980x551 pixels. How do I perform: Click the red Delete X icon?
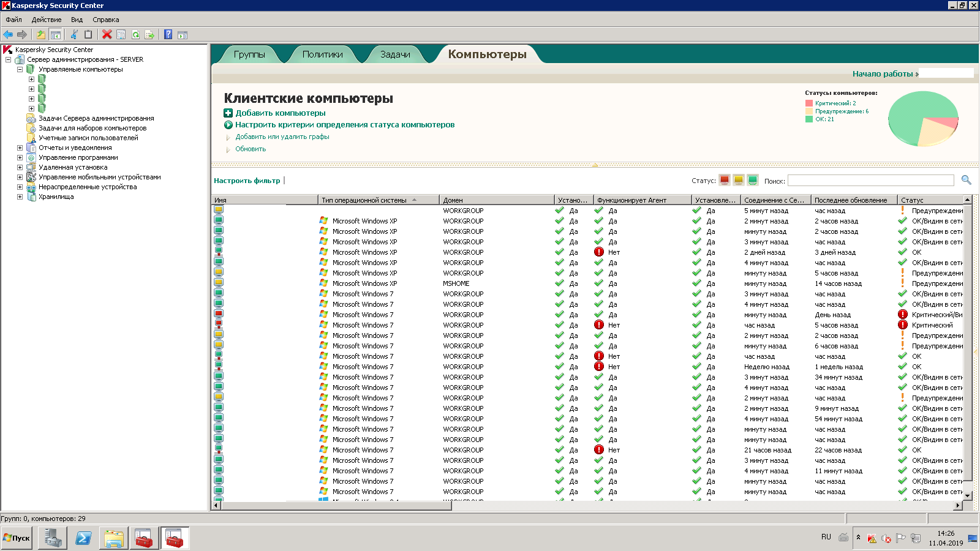click(x=107, y=35)
